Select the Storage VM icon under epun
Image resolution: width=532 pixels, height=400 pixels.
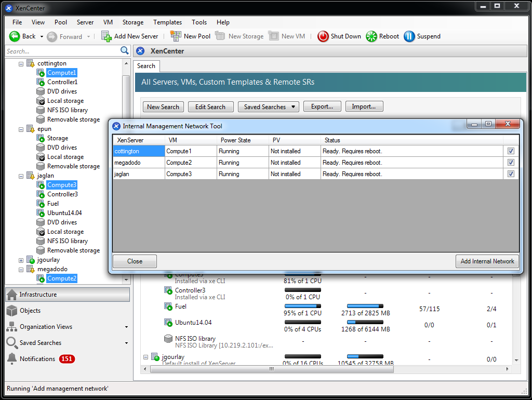[41, 138]
